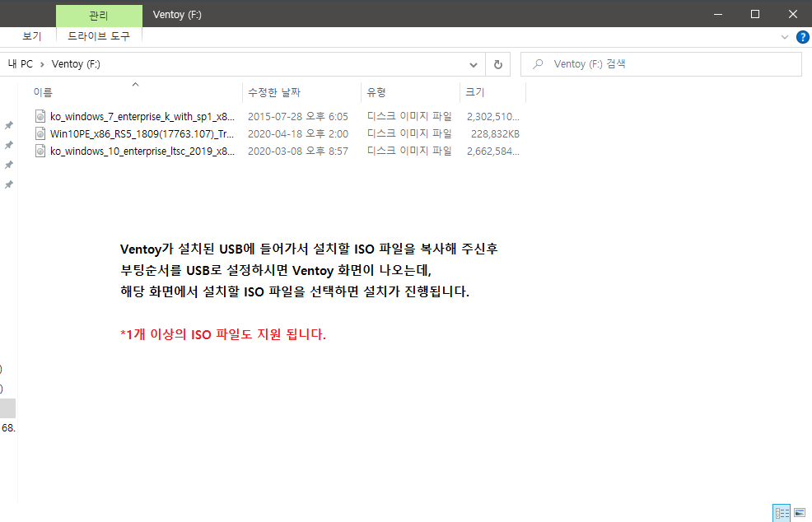812x522 pixels.
Task: Click the type cell of ko_windows_7_enterprise row
Action: 409,116
